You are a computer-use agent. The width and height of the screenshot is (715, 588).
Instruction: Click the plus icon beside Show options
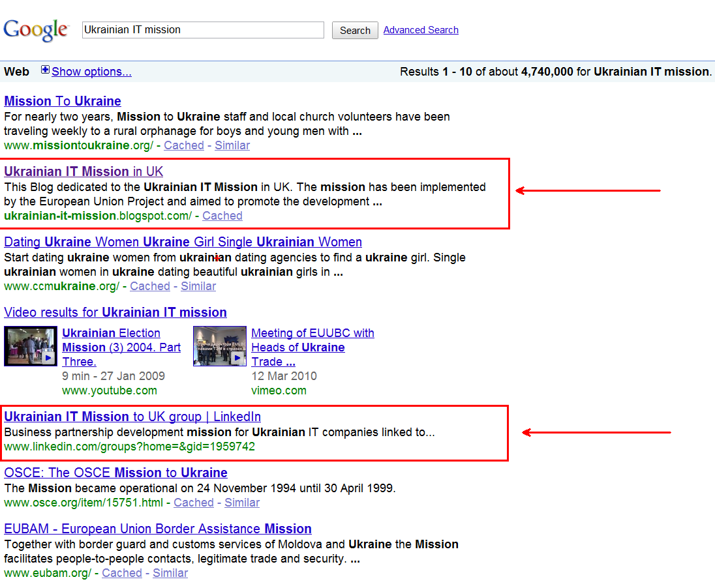[x=45, y=70]
